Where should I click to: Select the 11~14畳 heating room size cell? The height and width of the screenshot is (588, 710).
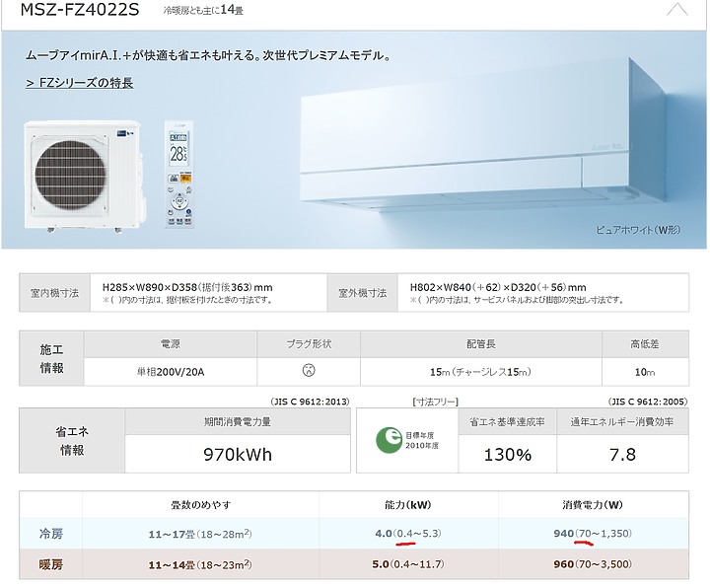(200, 564)
